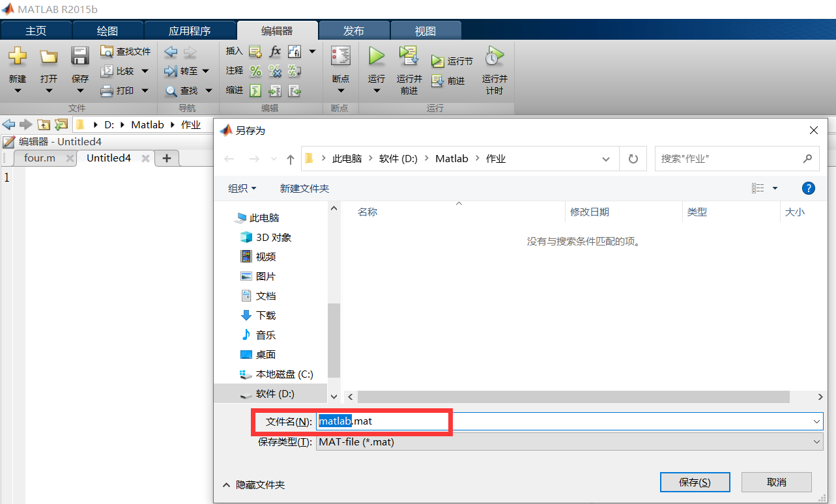Screen dimensions: 836x504
Task: Open the New (新建) dropdown arrow
Action: pyautogui.click(x=18, y=91)
